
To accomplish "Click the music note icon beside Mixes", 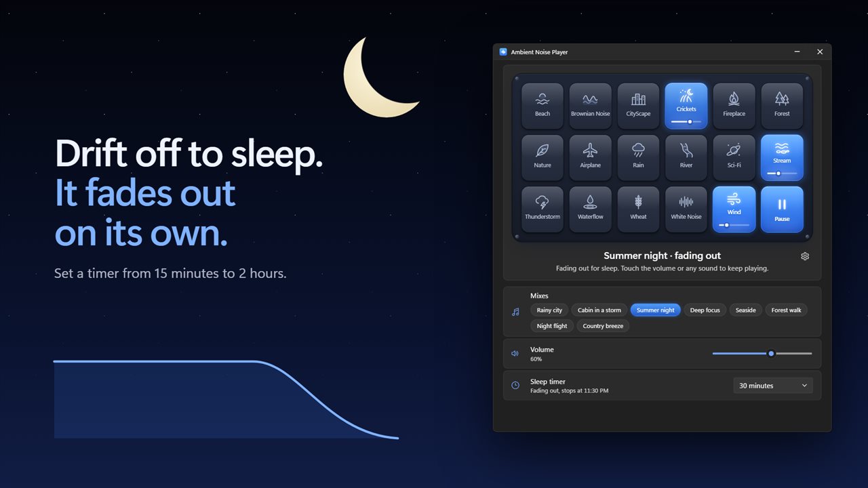I will 515,312.
